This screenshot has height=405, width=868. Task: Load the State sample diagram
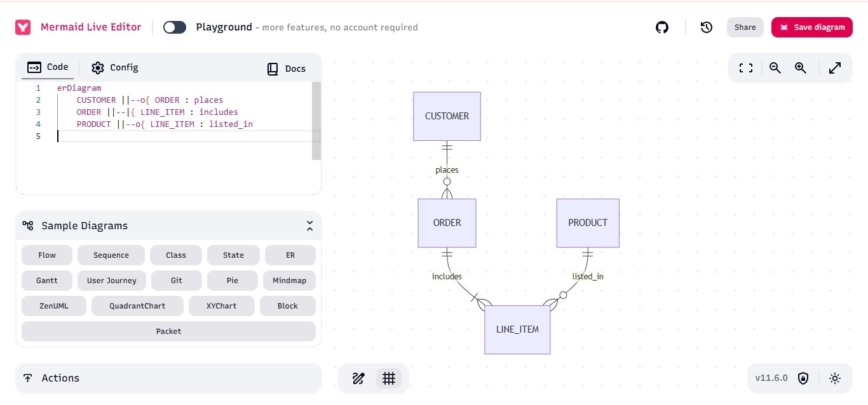(x=233, y=255)
